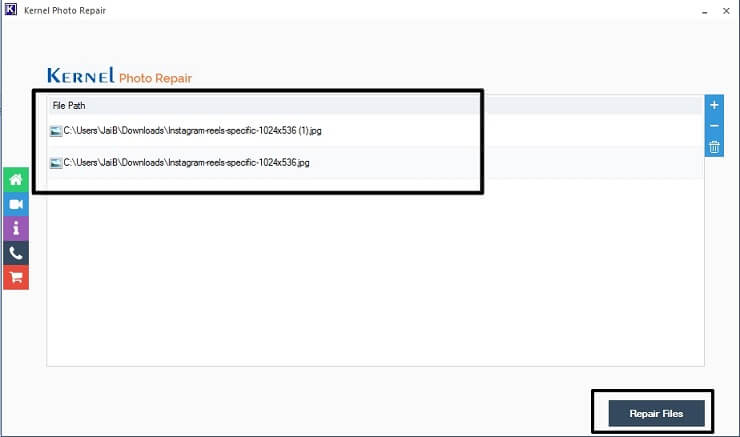740x437 pixels.
Task: Click the Kernel app icon in title bar
Action: [x=10, y=9]
